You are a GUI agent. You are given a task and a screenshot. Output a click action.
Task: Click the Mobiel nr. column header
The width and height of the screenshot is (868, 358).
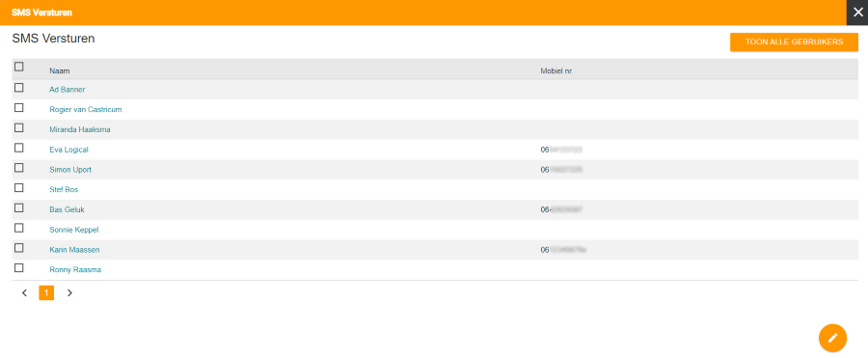coord(556,71)
